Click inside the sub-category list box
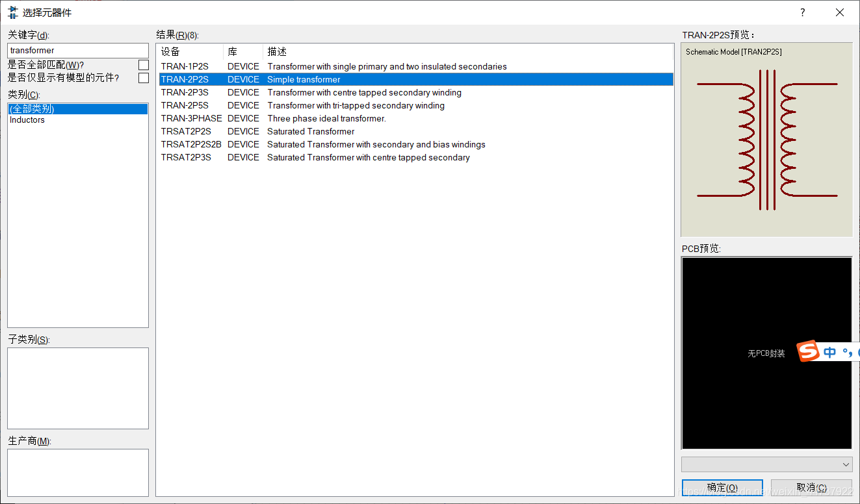Viewport: 860px width, 504px height. pos(78,388)
